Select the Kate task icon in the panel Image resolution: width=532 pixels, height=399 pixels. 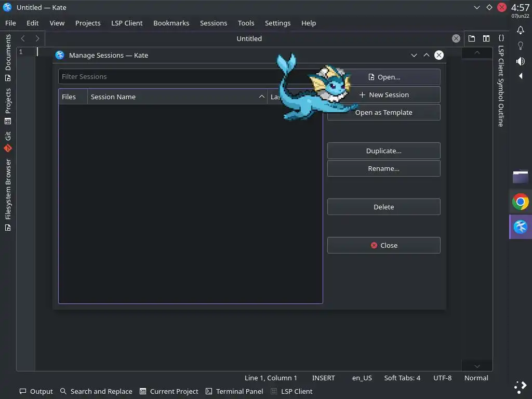521,227
